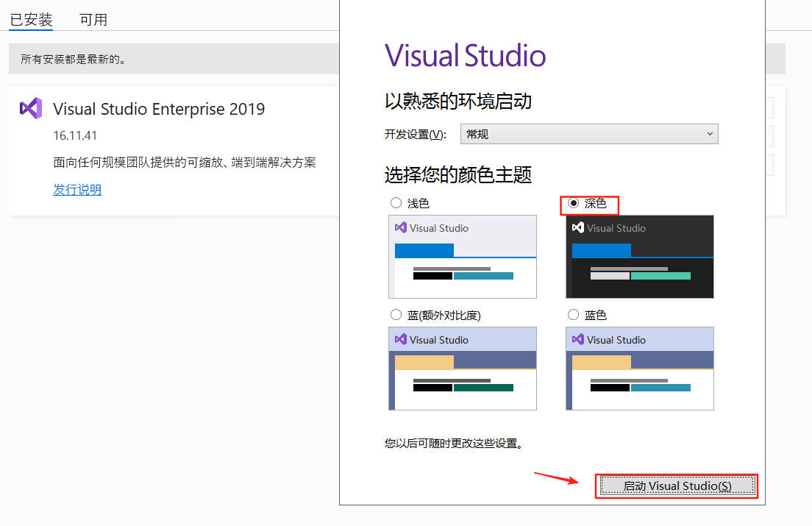Click the 启动 Visual Studio(S) button
Screen dimensions: 812x526
pos(677,486)
